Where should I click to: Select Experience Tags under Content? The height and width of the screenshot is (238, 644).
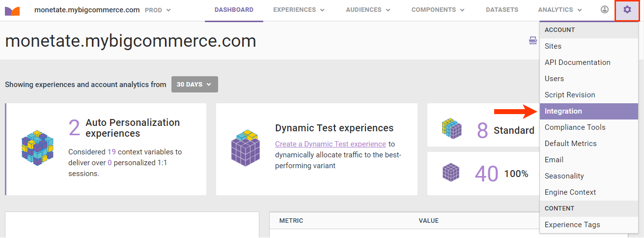[589, 225]
